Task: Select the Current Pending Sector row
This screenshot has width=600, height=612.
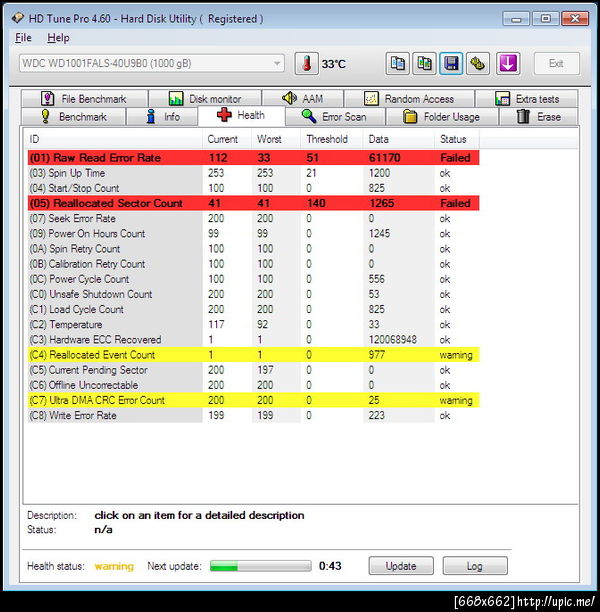Action: coord(253,370)
